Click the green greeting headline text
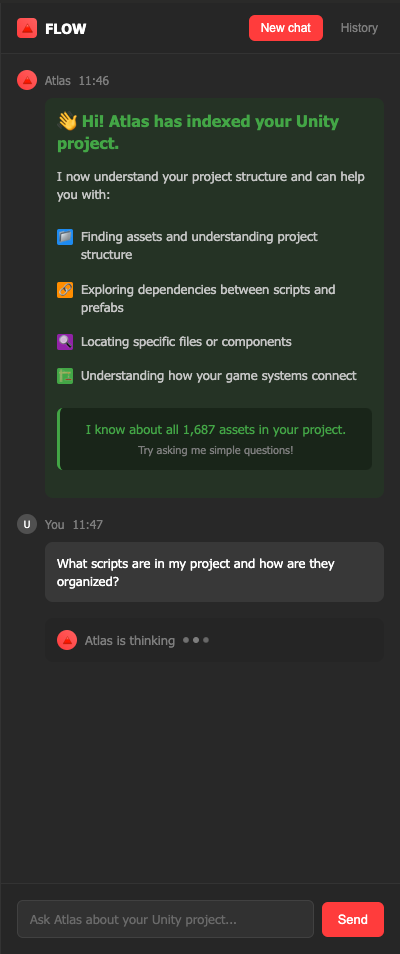Screen dimensions: 400x954 point(198,133)
